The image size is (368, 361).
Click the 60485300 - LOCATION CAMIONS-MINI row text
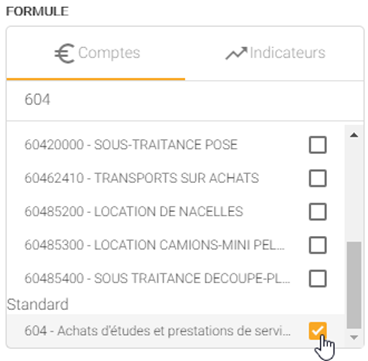[155, 245]
